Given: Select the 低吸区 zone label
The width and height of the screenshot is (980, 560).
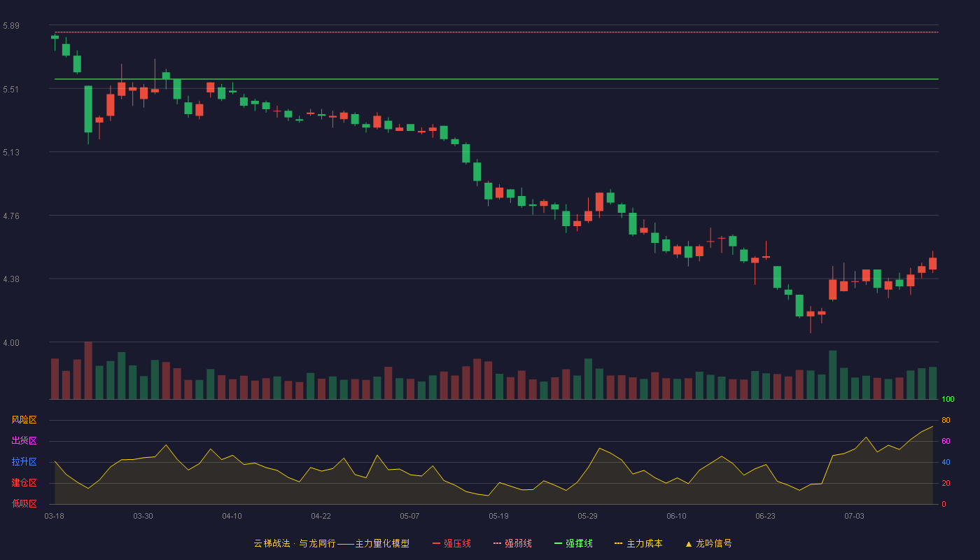Looking at the screenshot, I should tap(24, 503).
